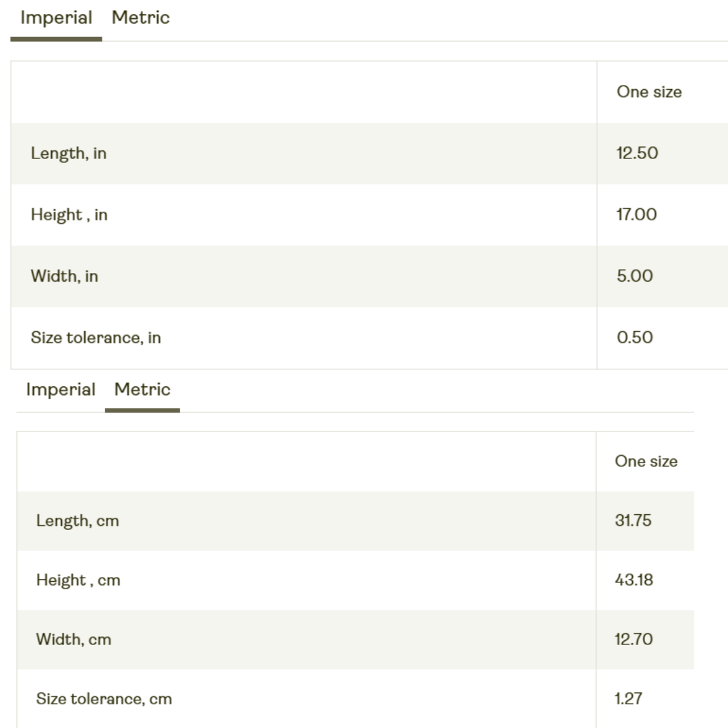The width and height of the screenshot is (728, 728).
Task: Click the 'Height , in' row label
Action: (69, 214)
